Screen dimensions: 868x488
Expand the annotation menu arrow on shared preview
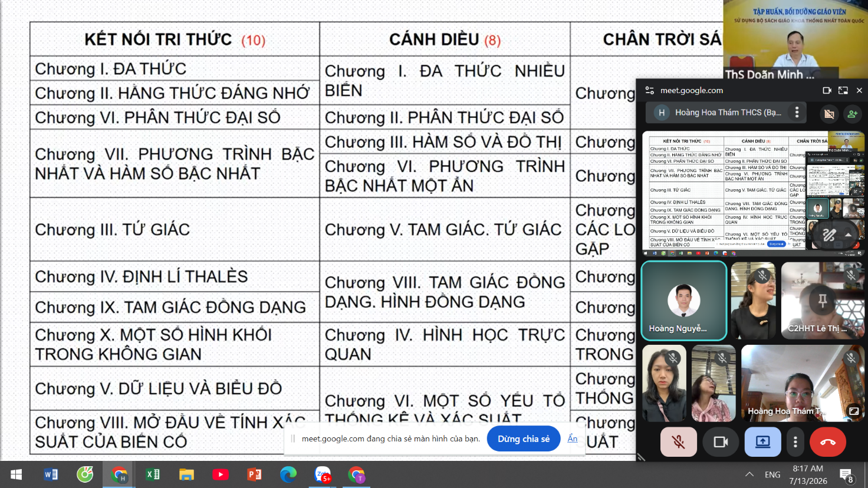[x=848, y=235]
